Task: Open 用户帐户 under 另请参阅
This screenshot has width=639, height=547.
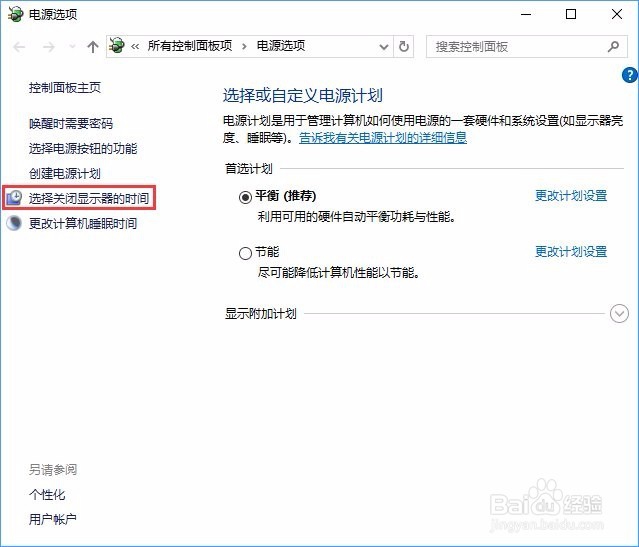Action: tap(53, 519)
